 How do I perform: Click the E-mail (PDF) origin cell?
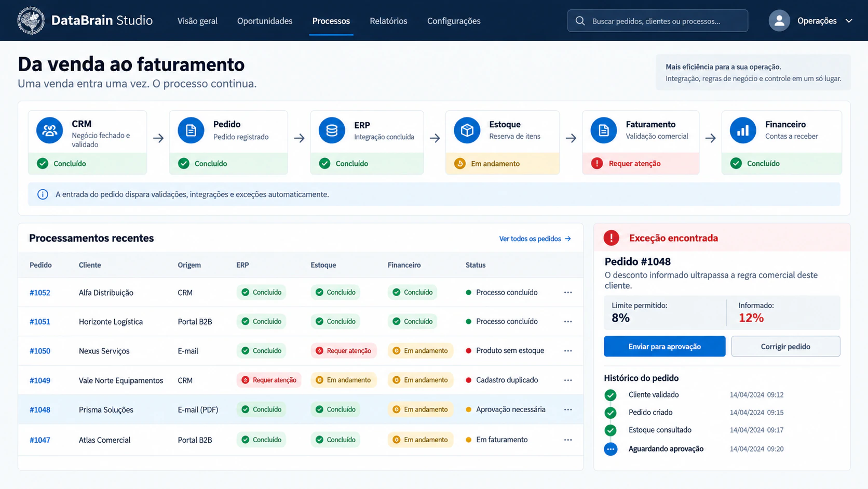coord(198,409)
